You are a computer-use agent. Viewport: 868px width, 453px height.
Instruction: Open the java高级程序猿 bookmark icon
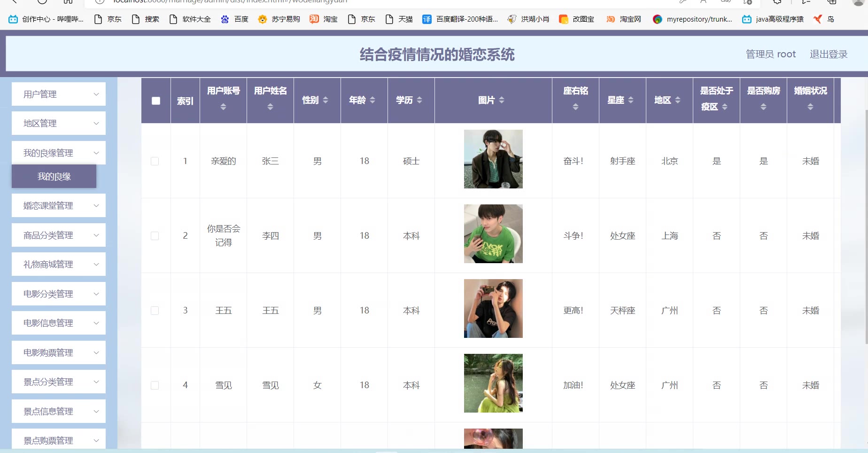pos(747,19)
